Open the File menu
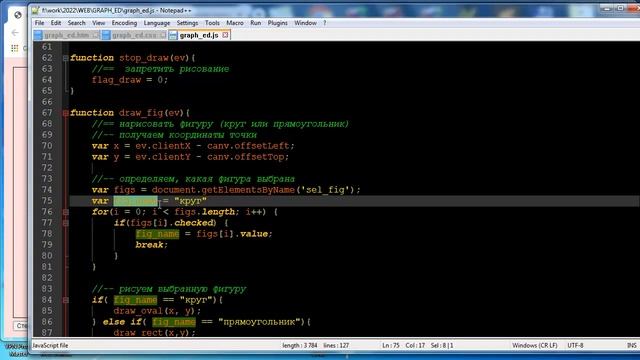The image size is (640, 360). click(x=40, y=23)
